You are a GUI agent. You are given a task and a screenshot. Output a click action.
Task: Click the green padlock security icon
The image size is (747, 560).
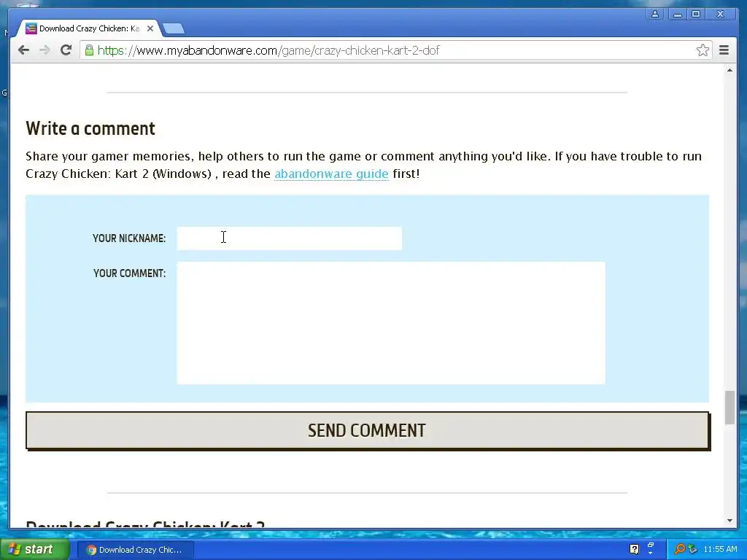[89, 50]
